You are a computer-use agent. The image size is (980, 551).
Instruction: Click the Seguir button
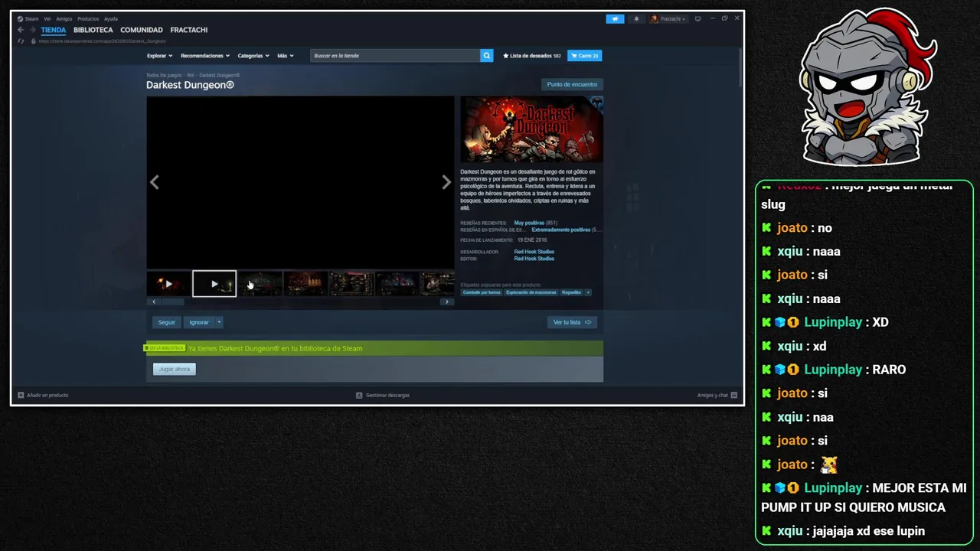coord(167,322)
